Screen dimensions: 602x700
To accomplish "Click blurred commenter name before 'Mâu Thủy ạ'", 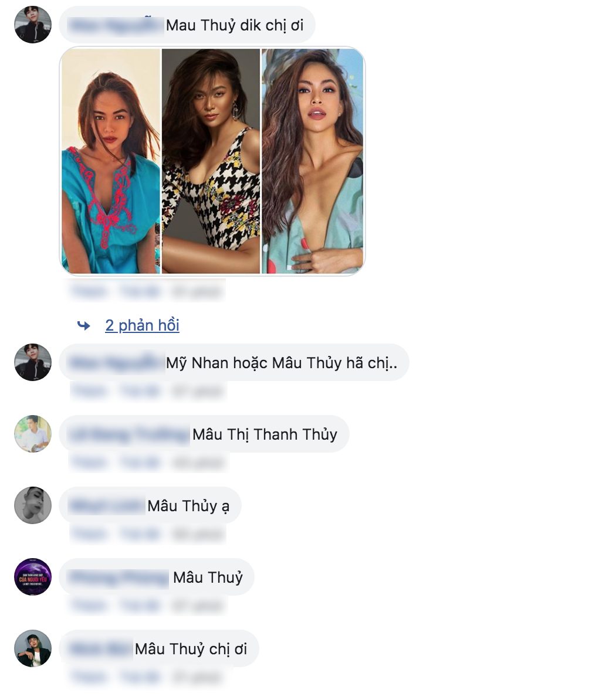I will click(x=107, y=505).
